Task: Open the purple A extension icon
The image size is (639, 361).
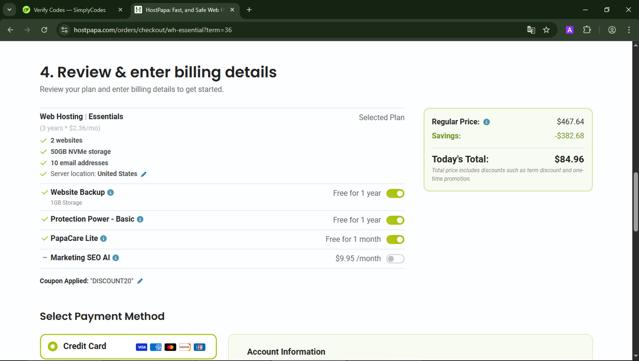Action: click(570, 30)
